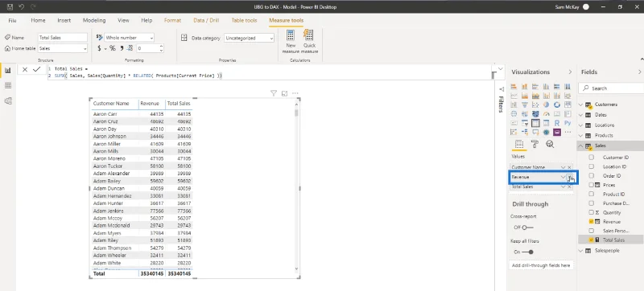Switch to the Modeling ribbon tab
The width and height of the screenshot is (644, 291).
coord(94,20)
